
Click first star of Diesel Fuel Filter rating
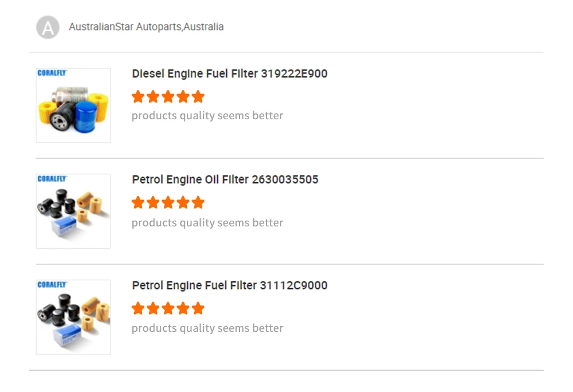[138, 96]
